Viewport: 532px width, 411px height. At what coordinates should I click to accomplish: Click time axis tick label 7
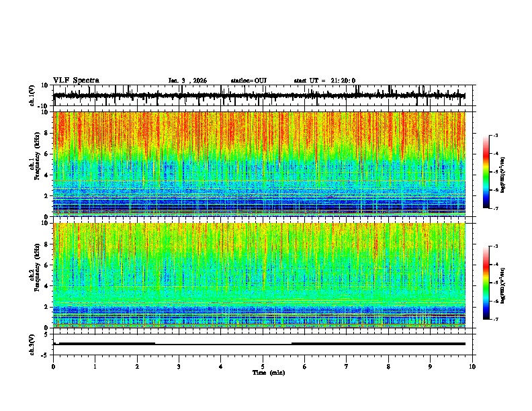pyautogui.click(x=347, y=367)
